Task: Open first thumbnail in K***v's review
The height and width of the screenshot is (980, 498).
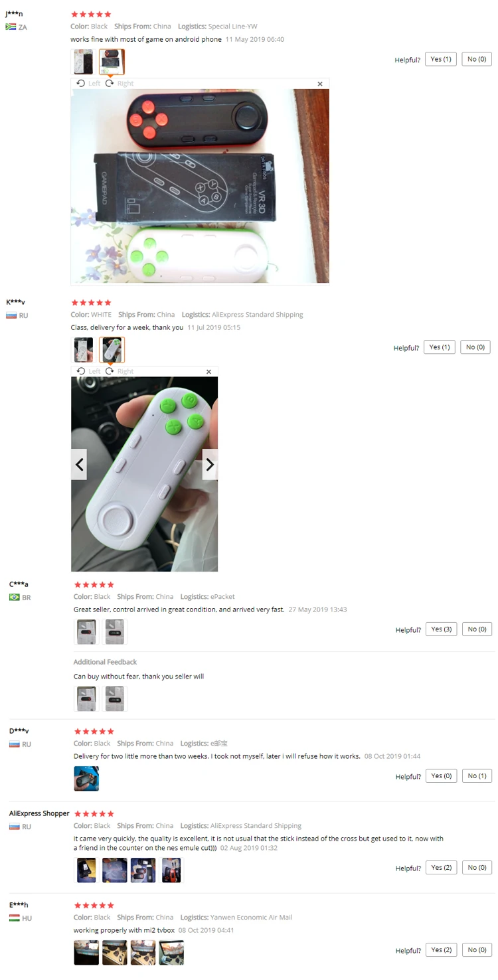Action: pos(84,350)
